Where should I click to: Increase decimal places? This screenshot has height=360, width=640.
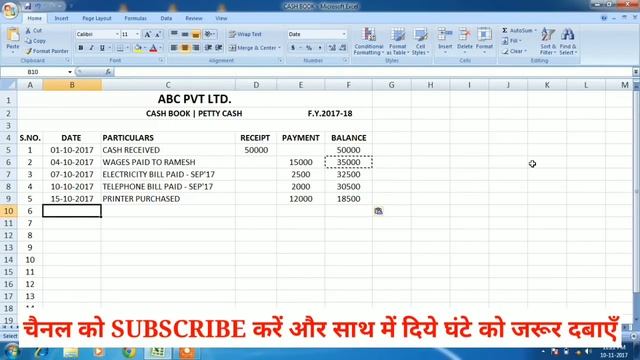click(332, 48)
